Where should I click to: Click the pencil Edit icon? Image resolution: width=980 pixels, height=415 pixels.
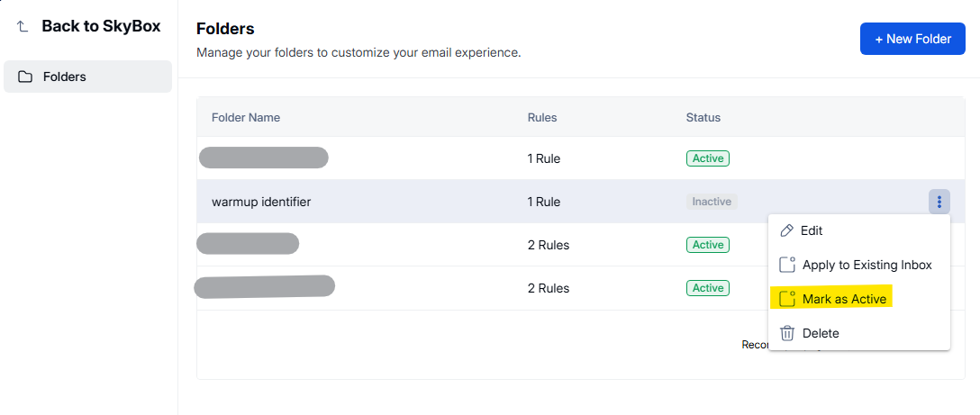tap(787, 230)
